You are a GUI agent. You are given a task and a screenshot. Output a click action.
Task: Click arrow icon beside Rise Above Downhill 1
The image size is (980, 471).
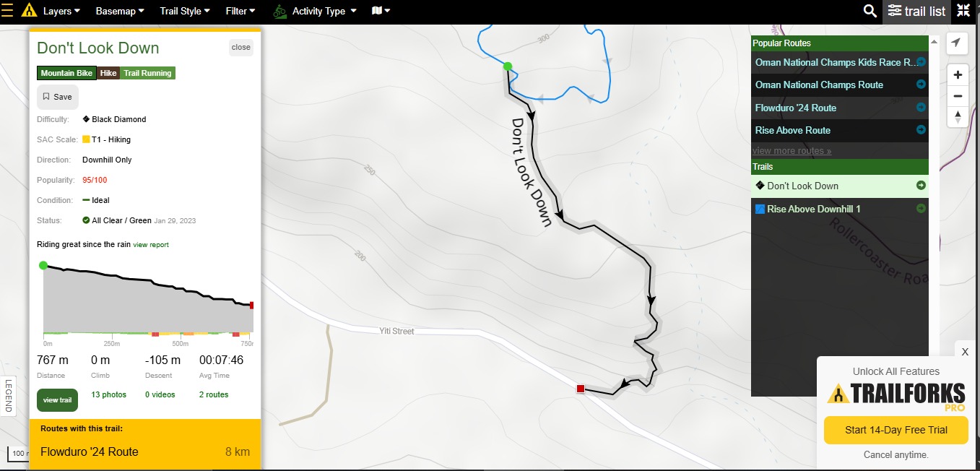921,209
